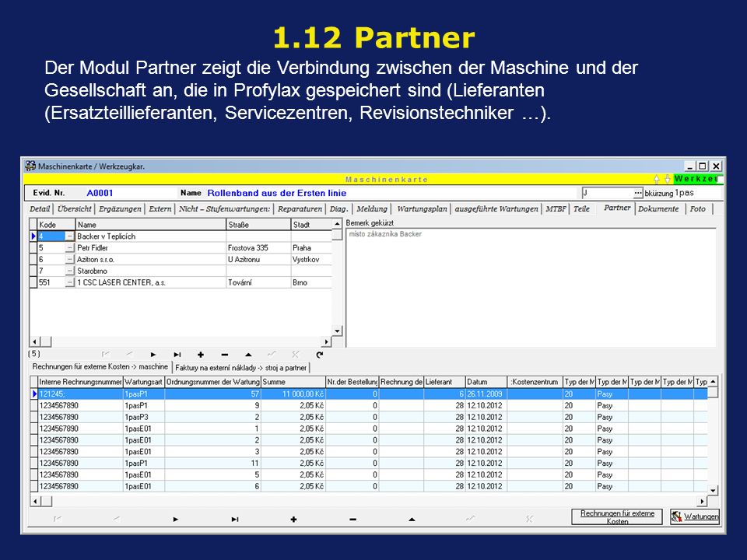Select the Wartungsplan tab
Viewport: 747px width, 560px height.
(422, 209)
